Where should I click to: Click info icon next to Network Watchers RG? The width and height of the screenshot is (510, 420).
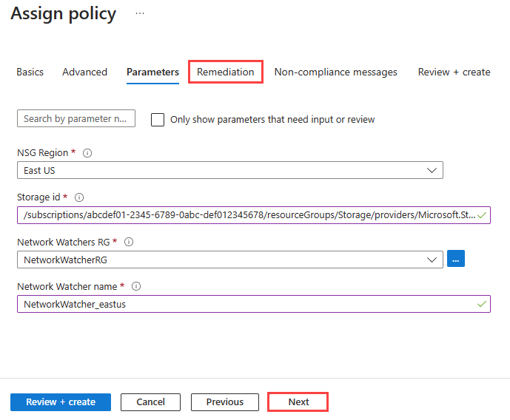point(129,242)
